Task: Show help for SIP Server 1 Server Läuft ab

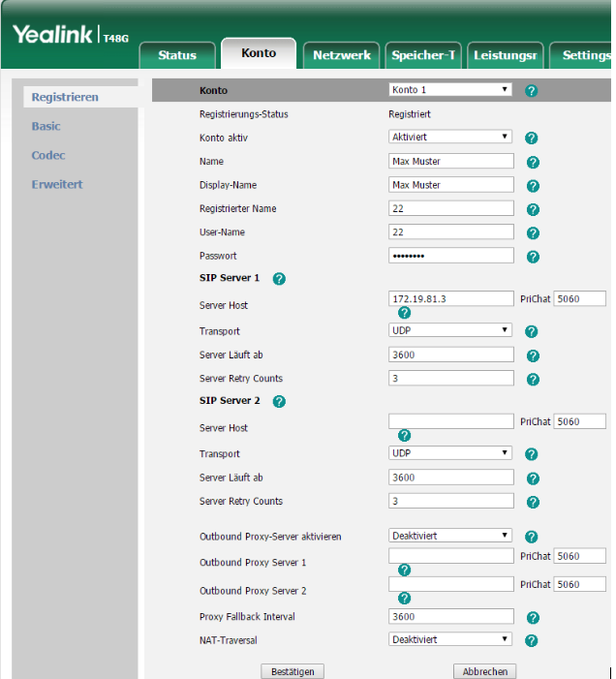Action: point(533,355)
